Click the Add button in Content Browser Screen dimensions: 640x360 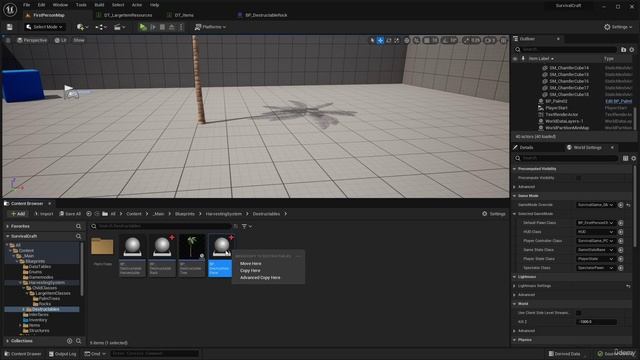(18, 214)
